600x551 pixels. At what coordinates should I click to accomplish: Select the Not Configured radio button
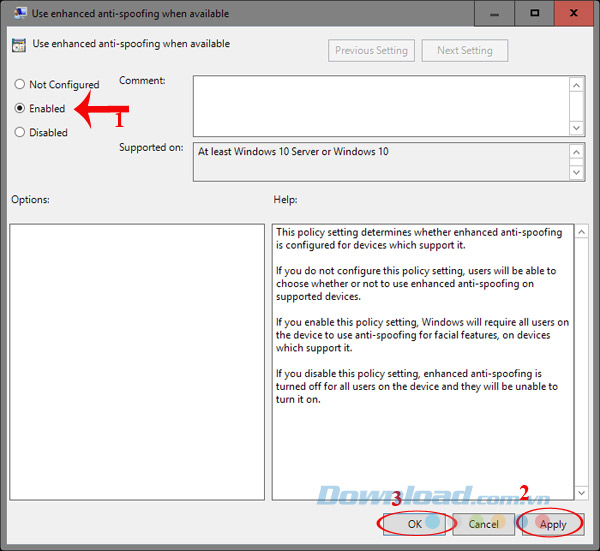(x=20, y=84)
